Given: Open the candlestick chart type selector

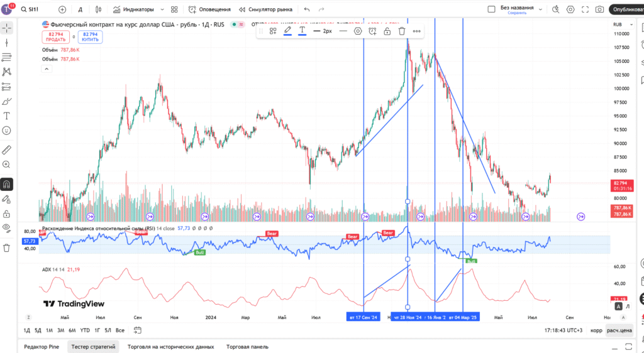Looking at the screenshot, I should click(98, 9).
